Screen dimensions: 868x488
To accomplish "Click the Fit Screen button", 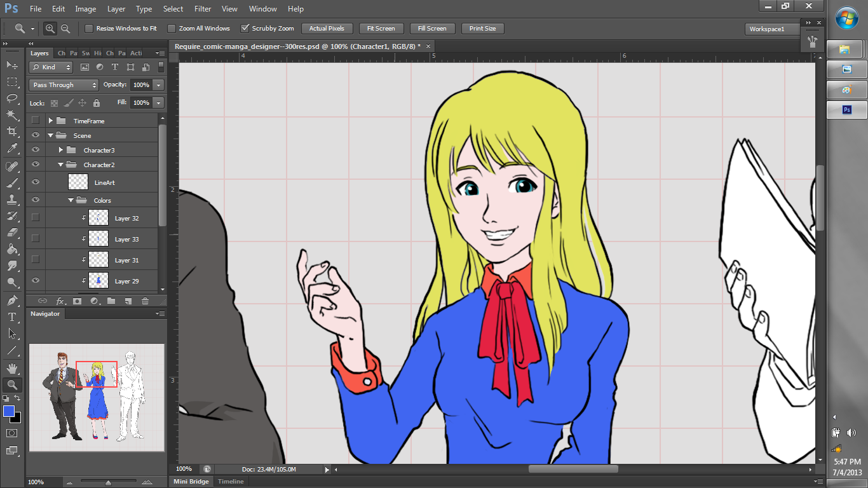I will point(381,28).
